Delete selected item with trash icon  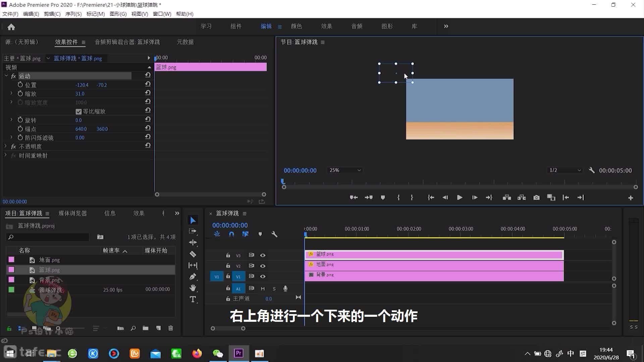170,328
